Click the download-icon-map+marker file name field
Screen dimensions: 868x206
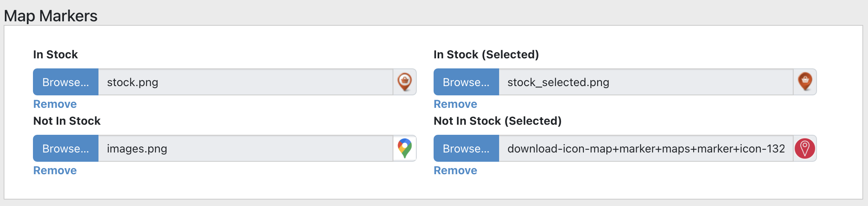pos(646,148)
